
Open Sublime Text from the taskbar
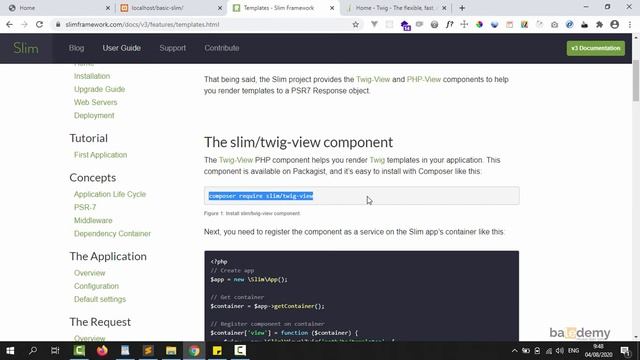[148, 351]
